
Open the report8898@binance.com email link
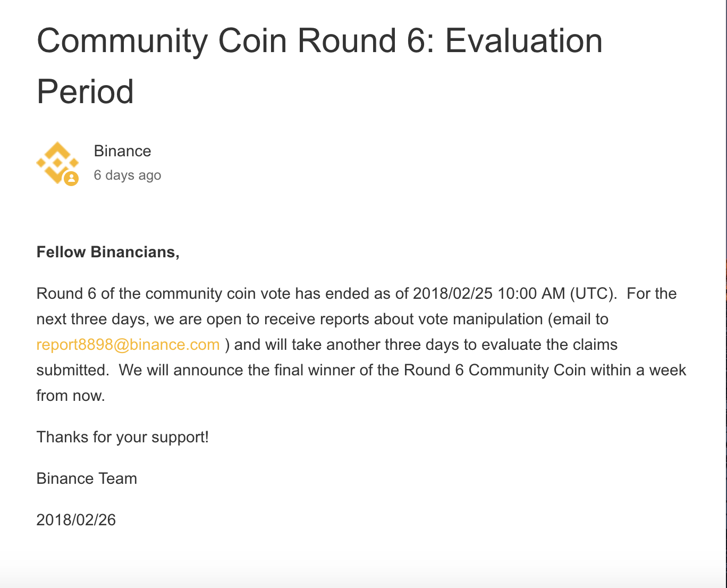tap(128, 345)
